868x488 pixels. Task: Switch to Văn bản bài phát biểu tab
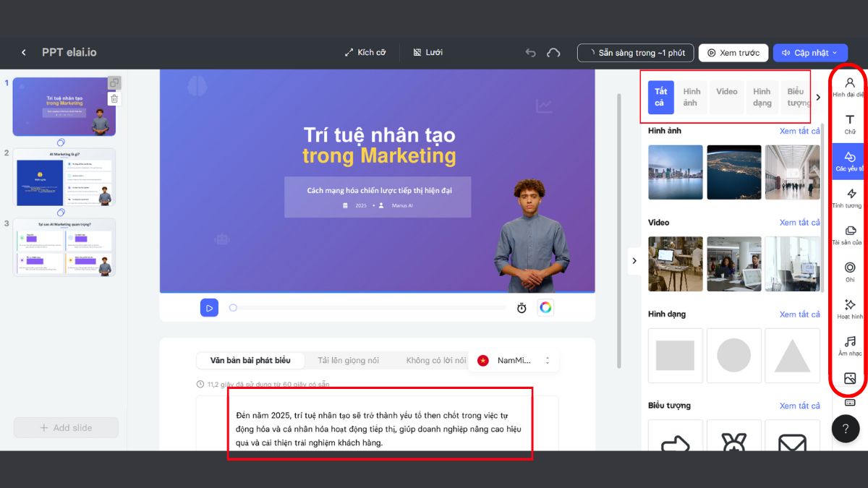pyautogui.click(x=250, y=360)
